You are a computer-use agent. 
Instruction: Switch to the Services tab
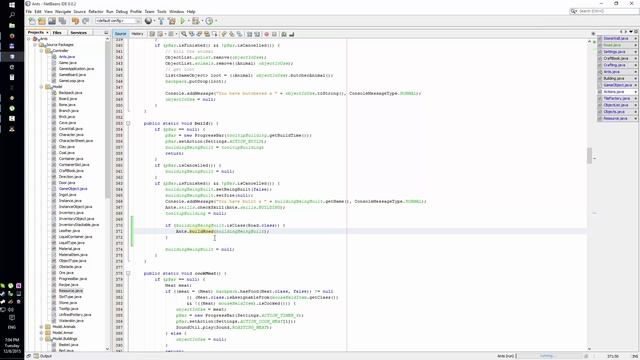pyautogui.click(x=78, y=32)
